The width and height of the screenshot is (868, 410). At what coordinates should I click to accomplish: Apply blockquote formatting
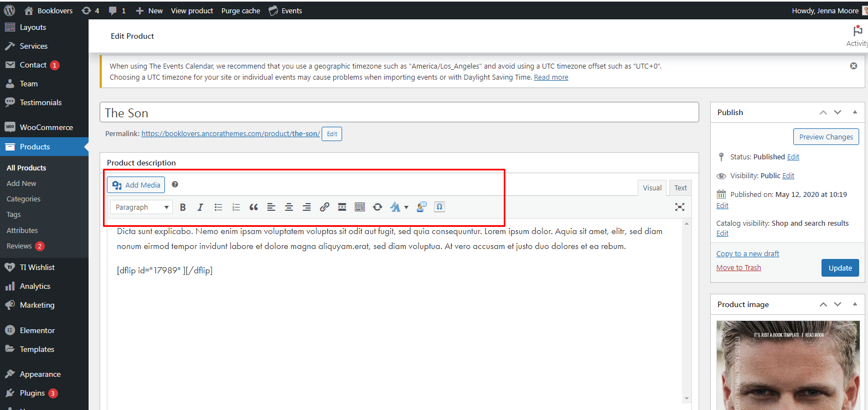point(254,207)
